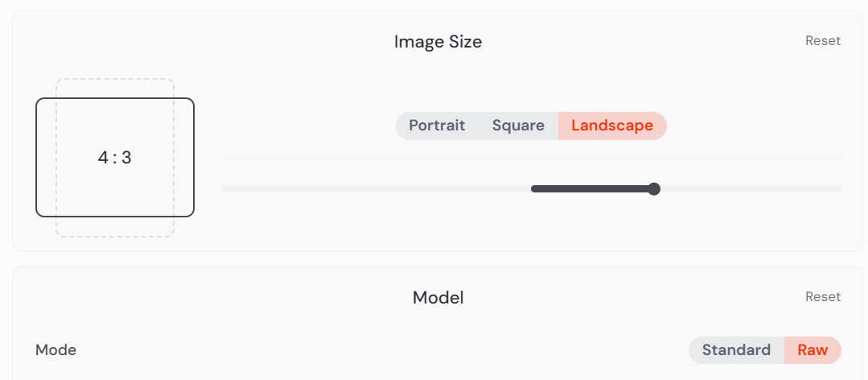Select the Square orientation option
This screenshot has height=380, width=868.
pos(518,126)
